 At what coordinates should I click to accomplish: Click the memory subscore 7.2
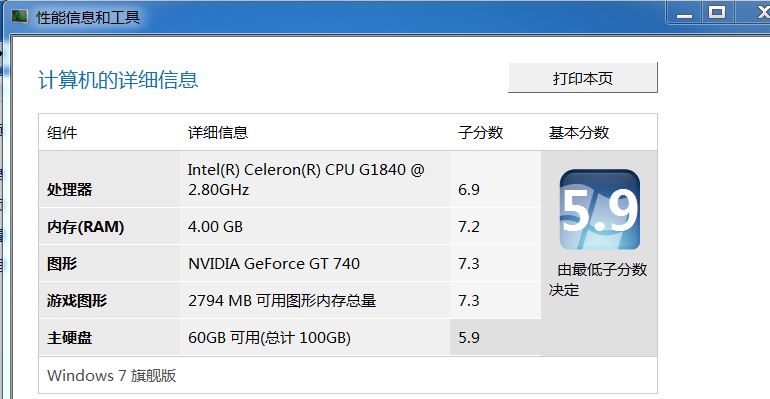click(469, 227)
